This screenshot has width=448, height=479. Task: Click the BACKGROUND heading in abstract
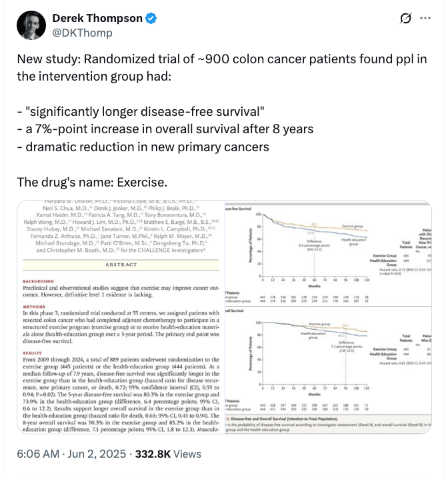38,281
